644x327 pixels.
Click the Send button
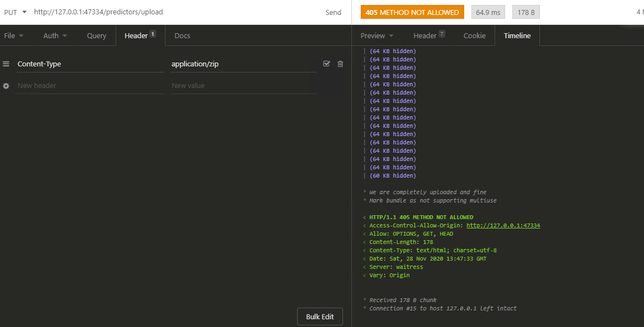[x=333, y=12]
